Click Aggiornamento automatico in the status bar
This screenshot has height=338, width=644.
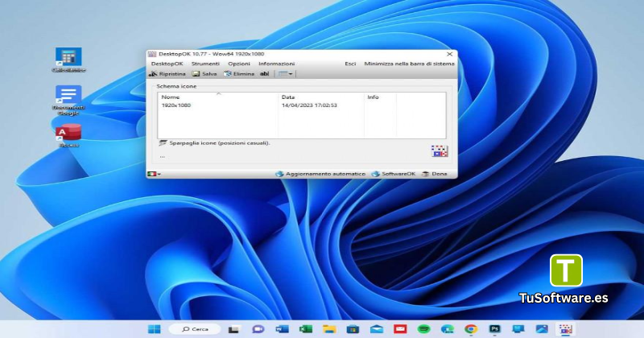(x=320, y=174)
